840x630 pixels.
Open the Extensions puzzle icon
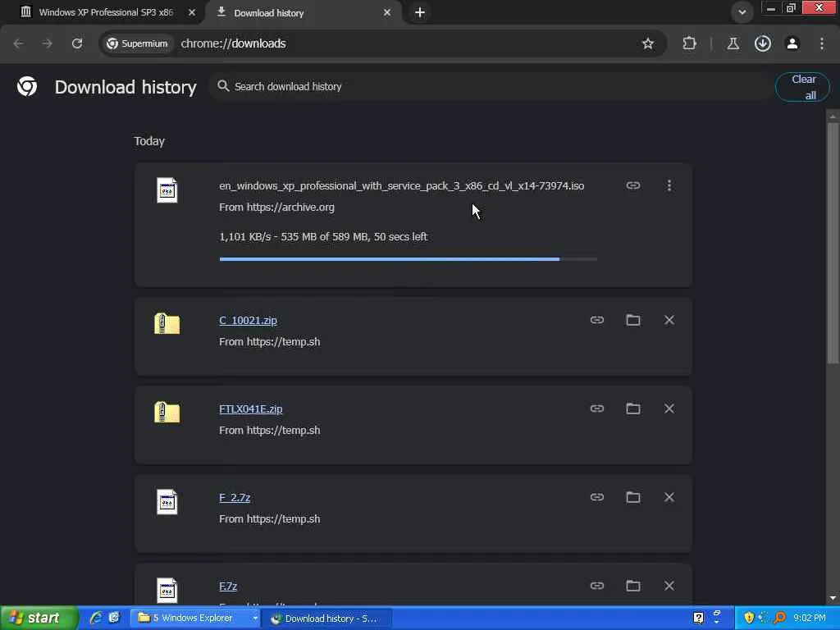click(689, 43)
